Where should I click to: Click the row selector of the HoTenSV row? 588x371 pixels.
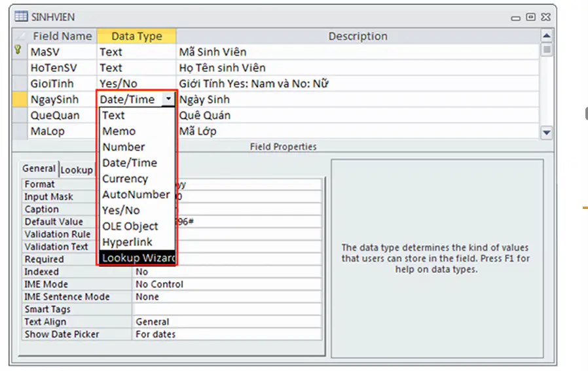coord(20,68)
